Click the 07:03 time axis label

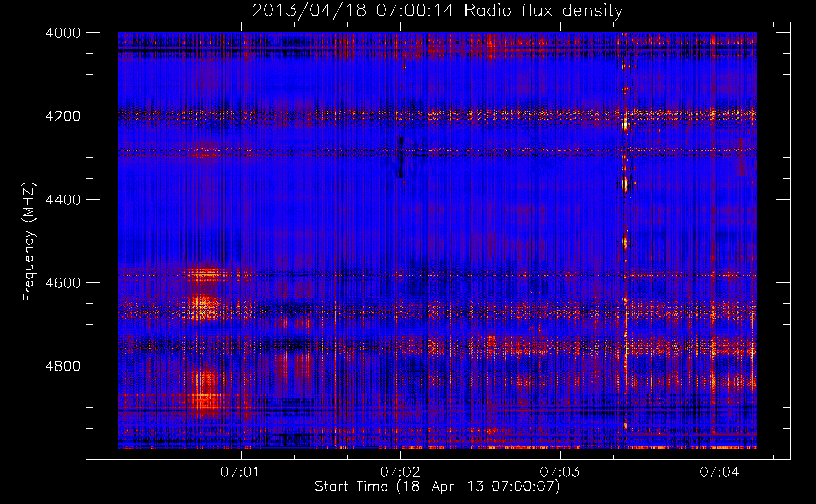coord(560,472)
